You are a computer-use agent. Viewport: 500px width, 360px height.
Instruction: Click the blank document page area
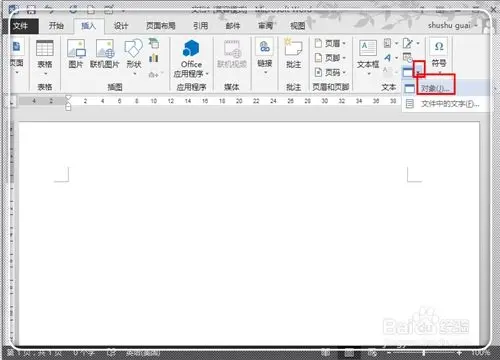point(249,233)
